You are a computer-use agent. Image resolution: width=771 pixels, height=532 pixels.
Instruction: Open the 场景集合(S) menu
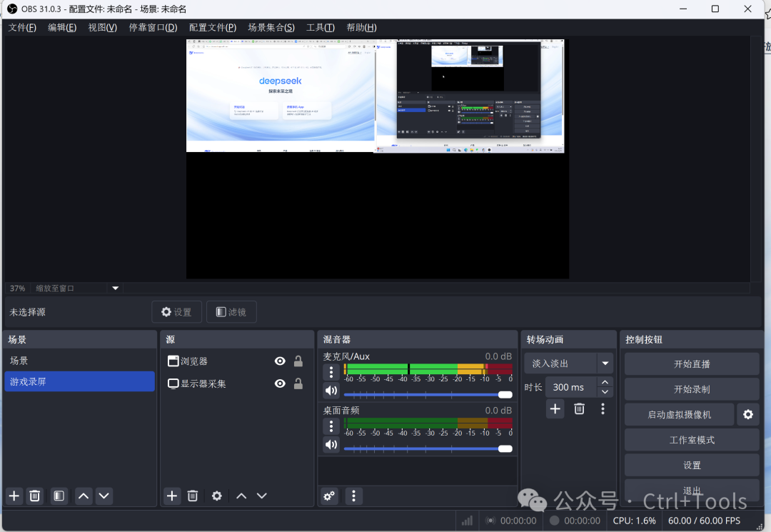tap(271, 27)
